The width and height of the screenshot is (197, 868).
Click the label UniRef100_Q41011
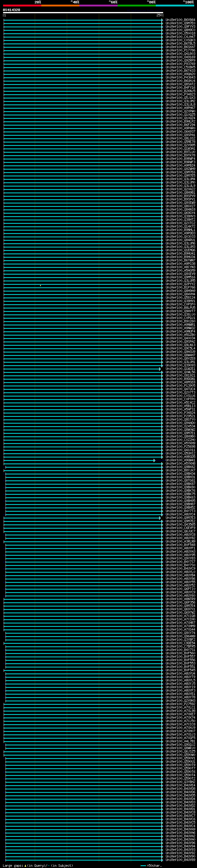click(180, 450)
